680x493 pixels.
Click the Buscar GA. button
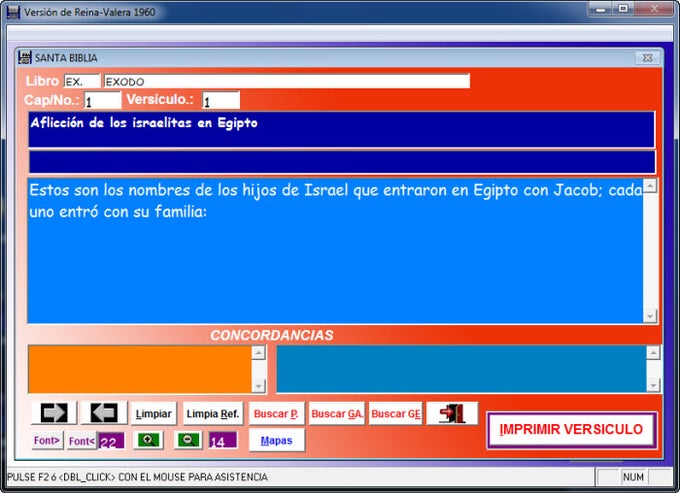337,414
